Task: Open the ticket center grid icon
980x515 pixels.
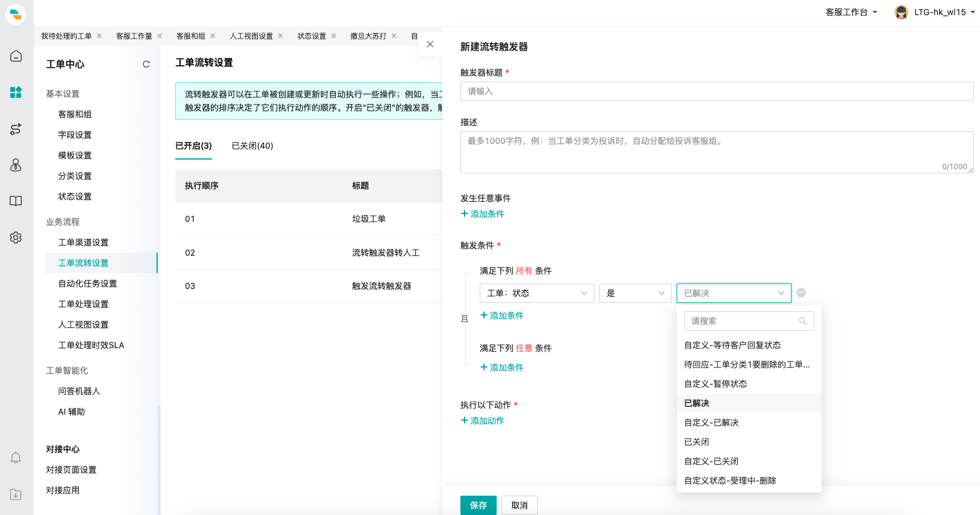Action: (x=16, y=92)
